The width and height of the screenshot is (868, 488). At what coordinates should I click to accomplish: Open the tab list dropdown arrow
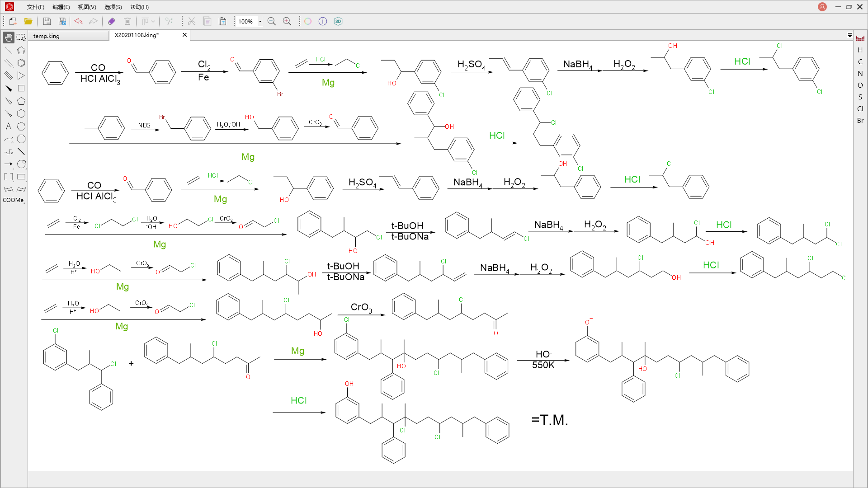pos(850,35)
